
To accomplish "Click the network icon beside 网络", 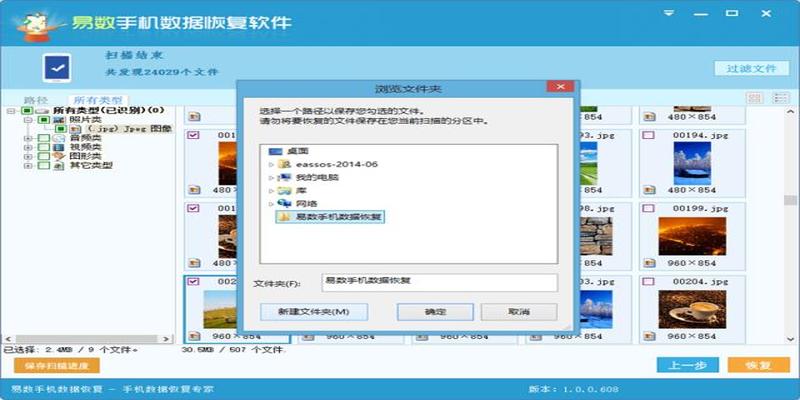I will point(284,204).
